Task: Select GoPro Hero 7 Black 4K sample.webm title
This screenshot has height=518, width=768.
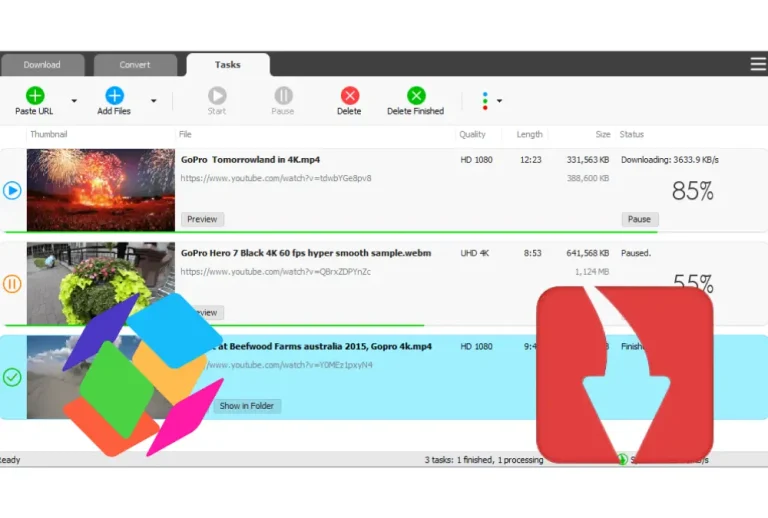Action: (x=306, y=253)
